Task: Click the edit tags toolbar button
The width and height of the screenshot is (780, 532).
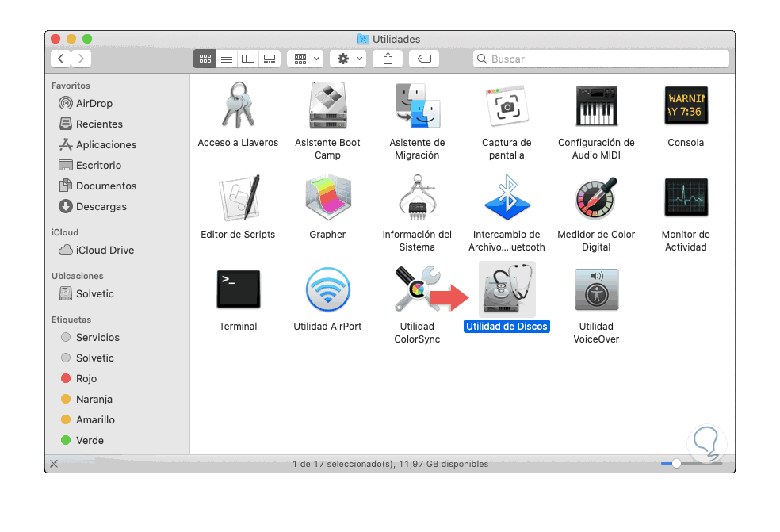Action: click(x=424, y=59)
